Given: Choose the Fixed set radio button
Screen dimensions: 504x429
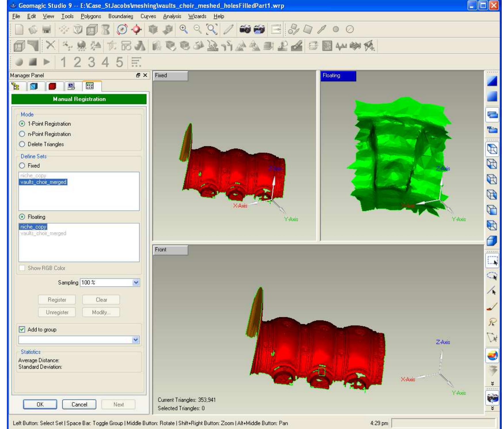Looking at the screenshot, I should 22,166.
